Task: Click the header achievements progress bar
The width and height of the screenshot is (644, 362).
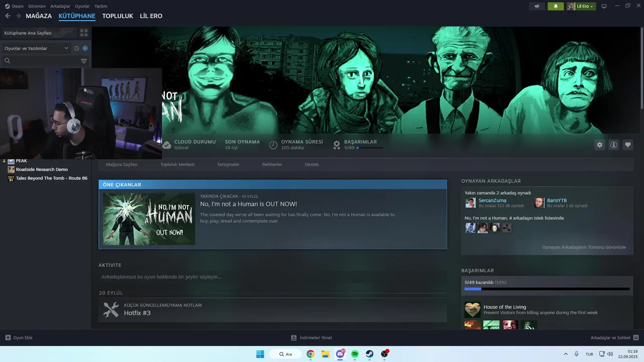Action: point(369,148)
